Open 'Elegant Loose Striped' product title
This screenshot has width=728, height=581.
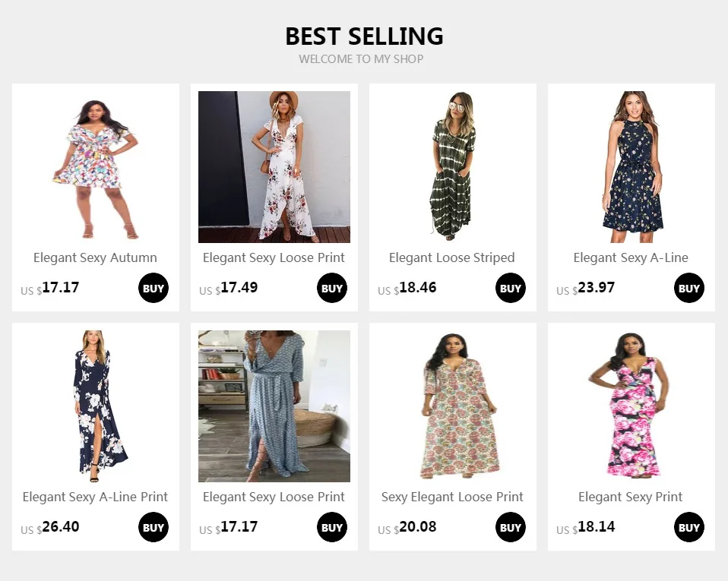coord(452,257)
